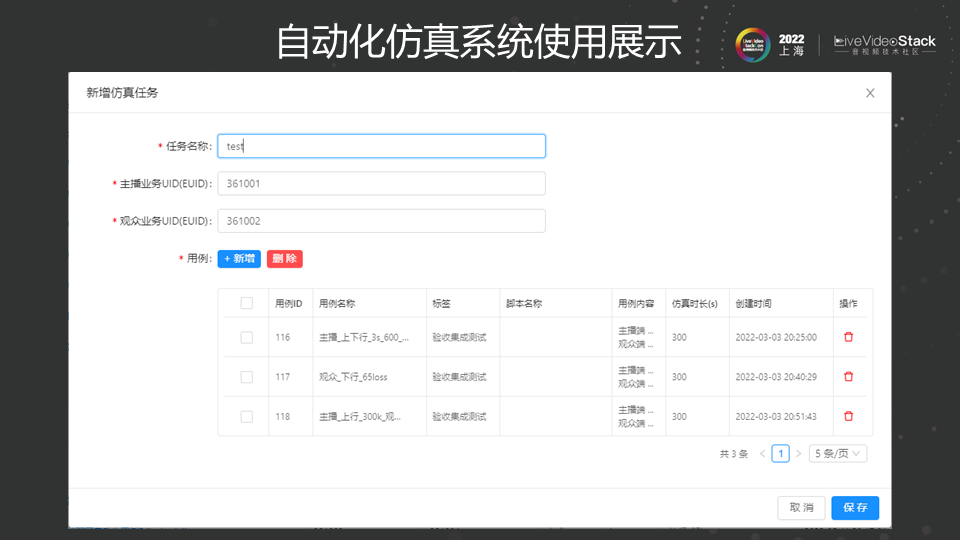The height and width of the screenshot is (540, 960).
Task: Click the + 新增 button to add case
Action: [x=239, y=258]
